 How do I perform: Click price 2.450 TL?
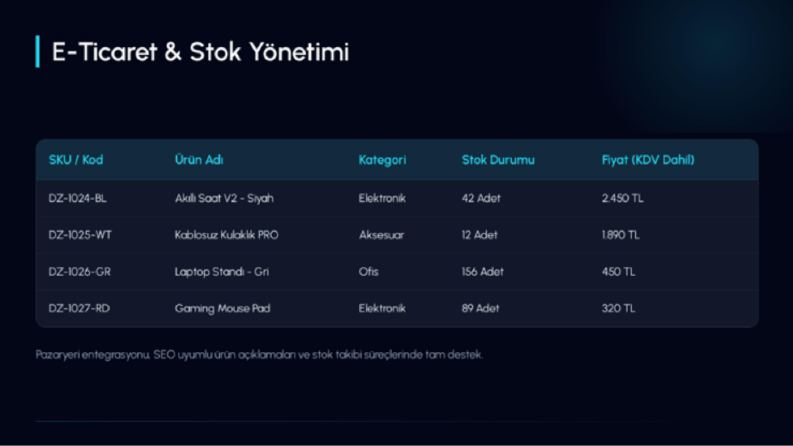tap(623, 198)
